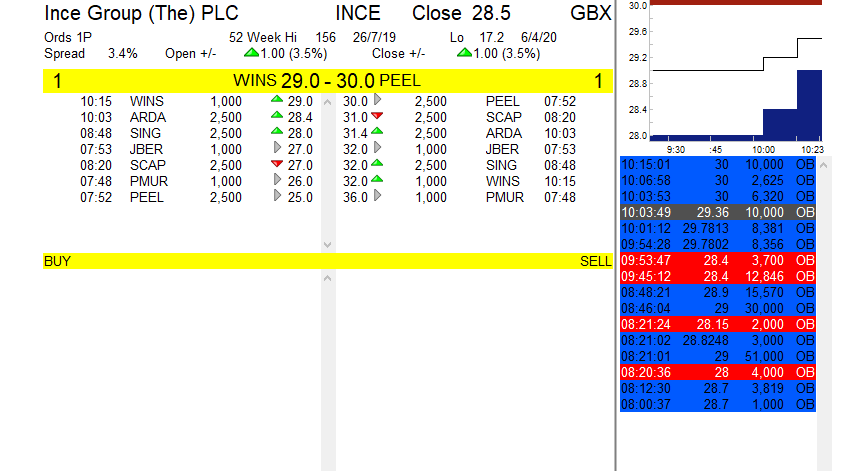
Task: Click the grey arrow beside PMUR offer 36.0
Action: (377, 195)
